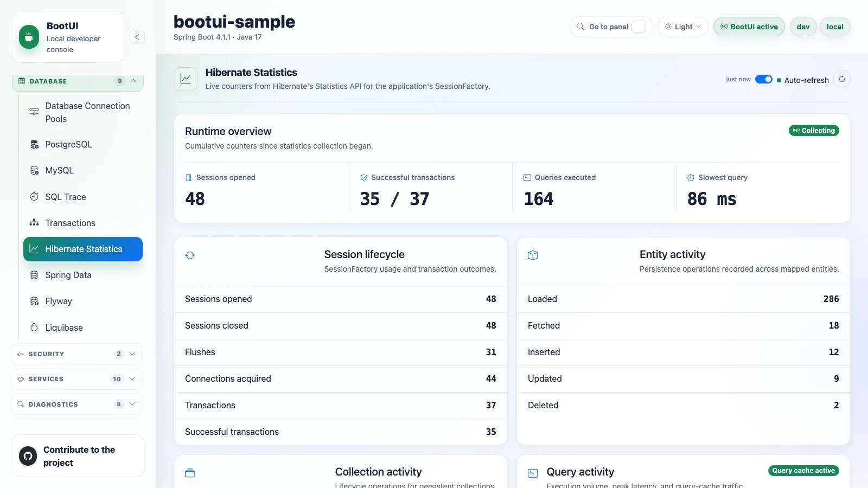
Task: Click the Go to panel search field
Action: tap(611, 27)
